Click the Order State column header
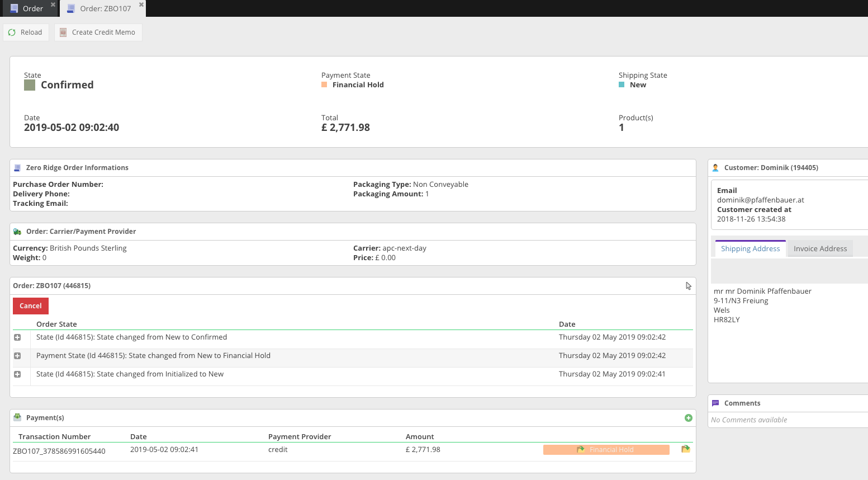The image size is (868, 480). [x=56, y=324]
